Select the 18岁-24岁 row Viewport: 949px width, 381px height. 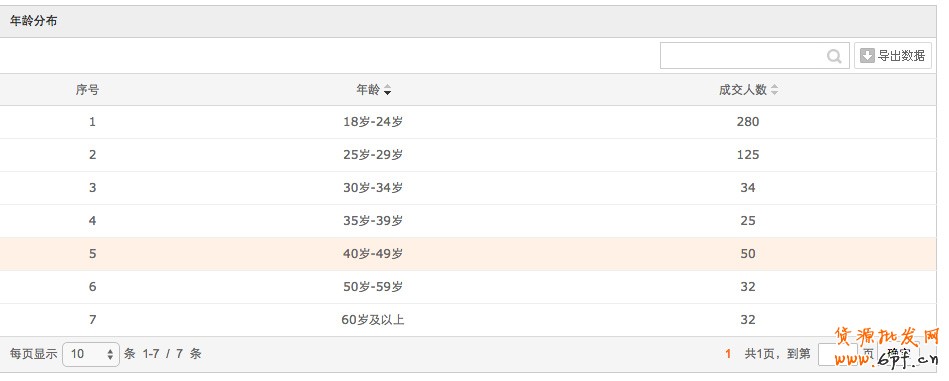click(468, 122)
